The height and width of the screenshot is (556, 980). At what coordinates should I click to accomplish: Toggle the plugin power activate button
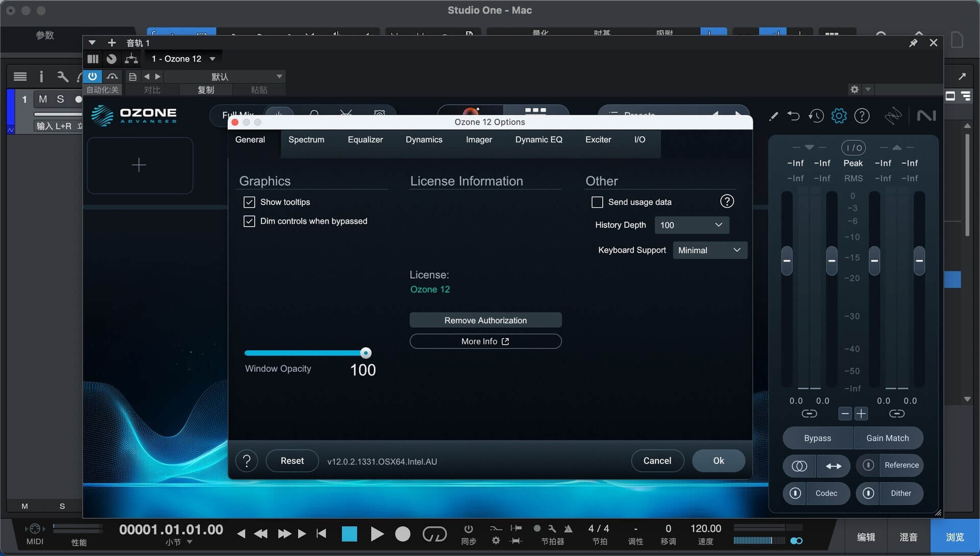92,77
